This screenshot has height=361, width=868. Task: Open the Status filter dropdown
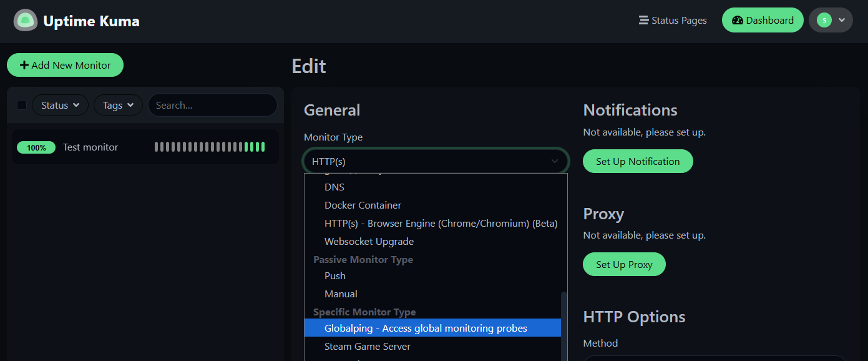point(59,105)
